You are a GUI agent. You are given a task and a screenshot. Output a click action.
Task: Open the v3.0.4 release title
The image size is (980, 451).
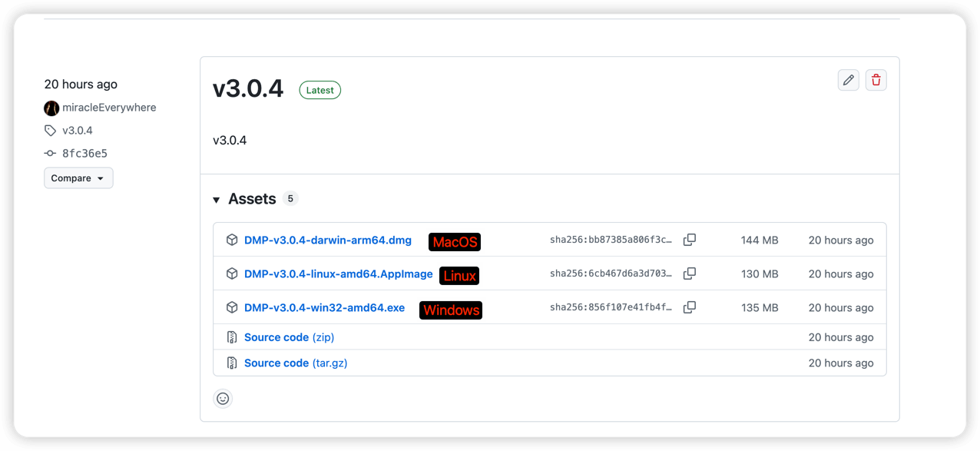248,89
